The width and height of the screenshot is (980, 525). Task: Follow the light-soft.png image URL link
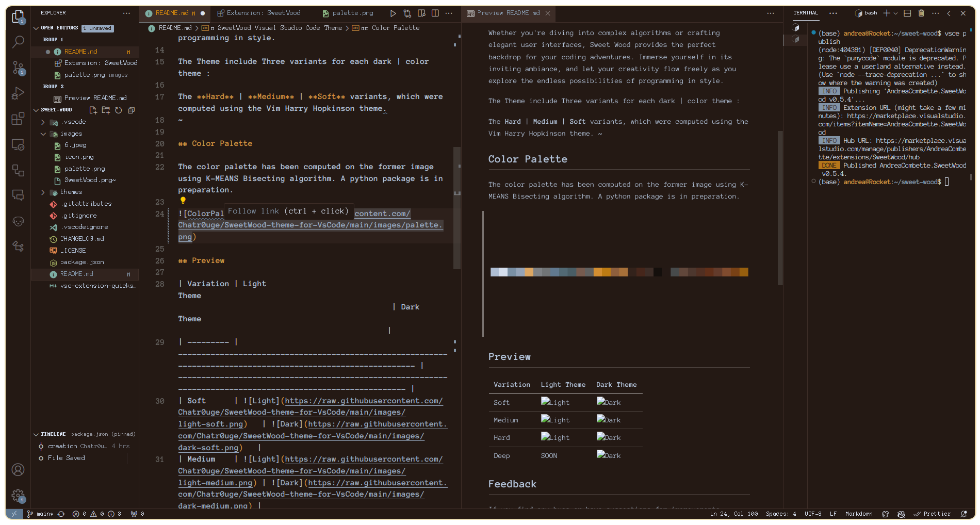[x=311, y=412]
